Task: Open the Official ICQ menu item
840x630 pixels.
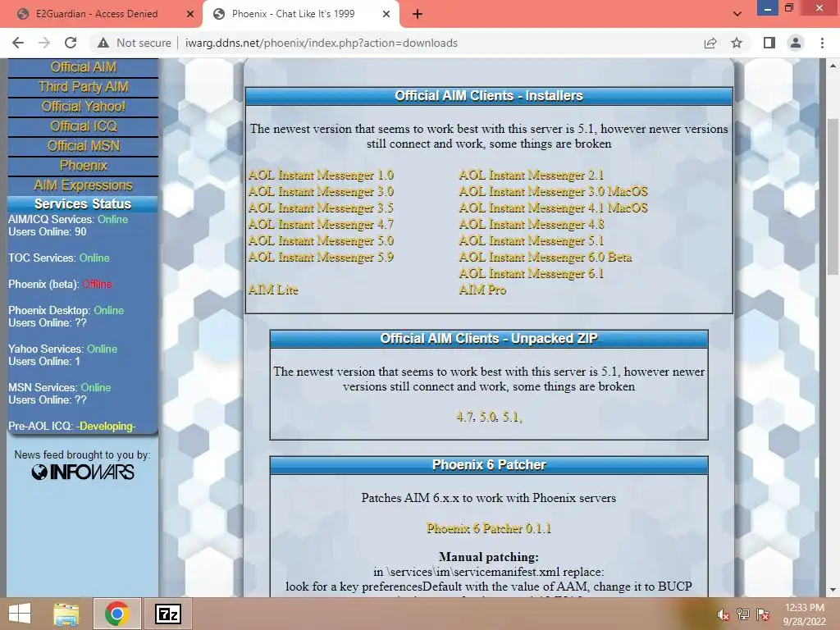Action: [83, 126]
